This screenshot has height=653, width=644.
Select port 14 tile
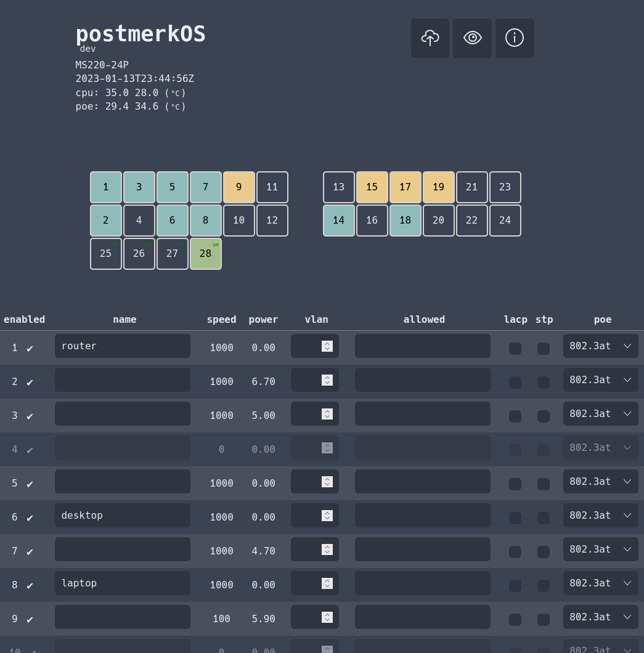[x=339, y=221]
